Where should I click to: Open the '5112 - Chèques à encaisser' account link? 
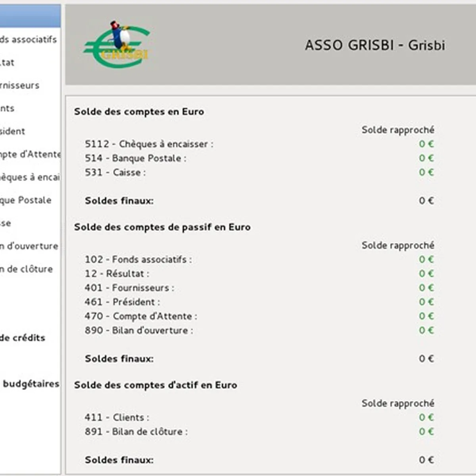tap(149, 144)
